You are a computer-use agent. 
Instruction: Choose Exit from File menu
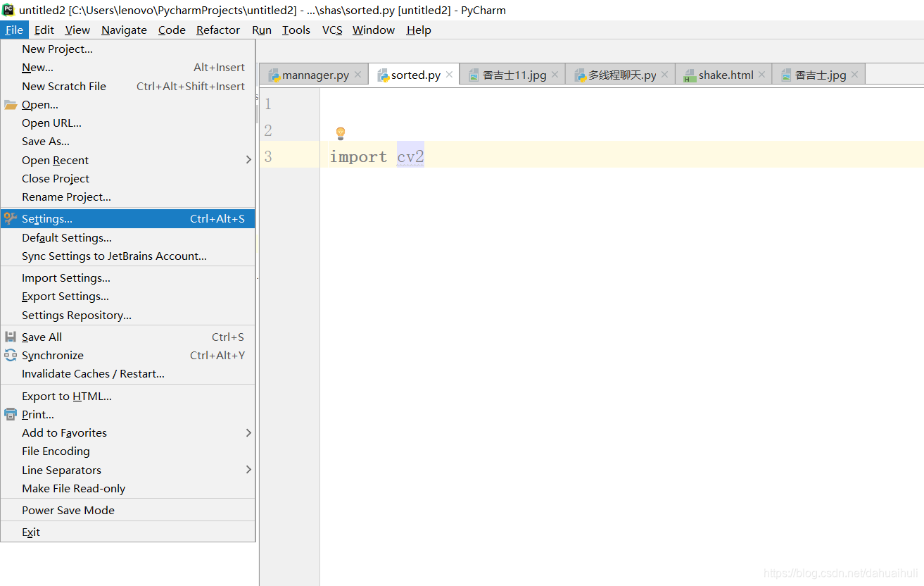pyautogui.click(x=127, y=532)
